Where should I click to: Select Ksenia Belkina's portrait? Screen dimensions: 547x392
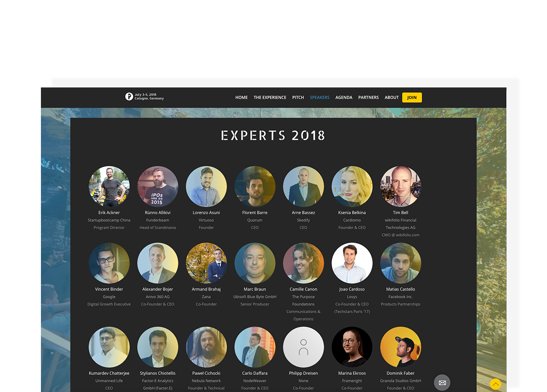tap(352, 186)
